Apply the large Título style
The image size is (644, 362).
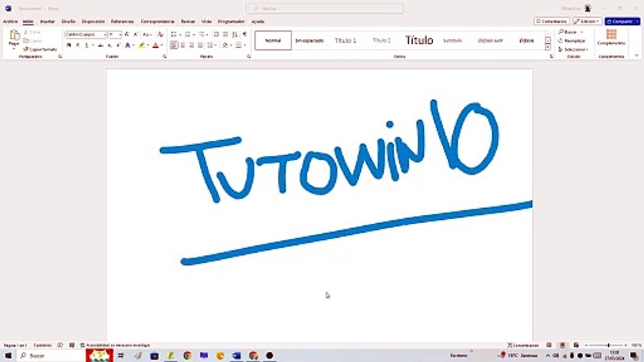pos(419,40)
